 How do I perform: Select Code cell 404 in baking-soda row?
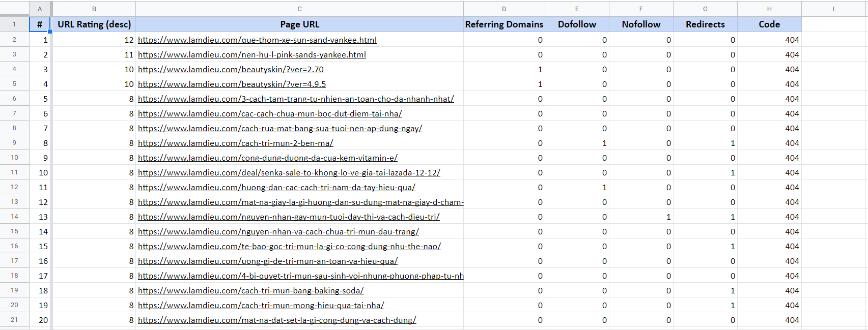[x=769, y=290]
